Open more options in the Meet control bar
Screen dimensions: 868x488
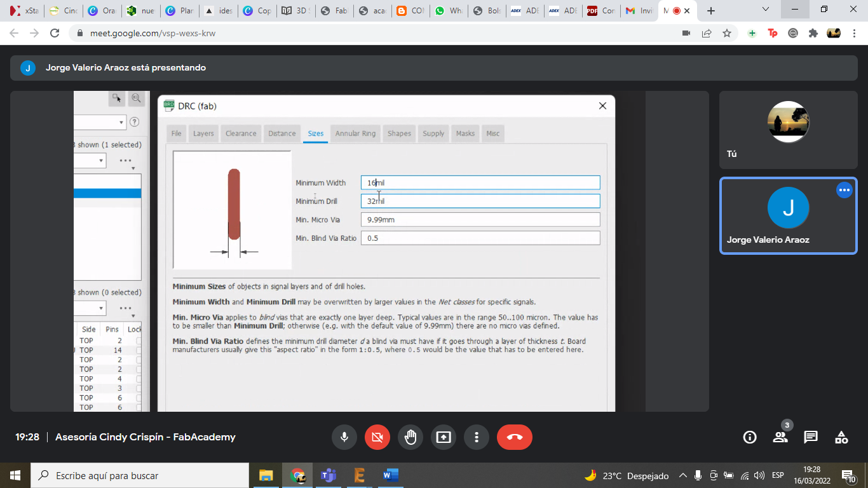point(477,437)
